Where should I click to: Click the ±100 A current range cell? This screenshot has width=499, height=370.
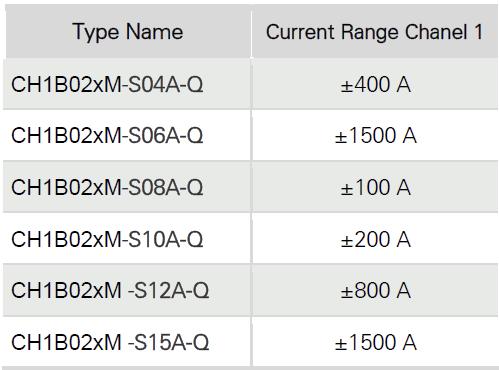click(375, 187)
